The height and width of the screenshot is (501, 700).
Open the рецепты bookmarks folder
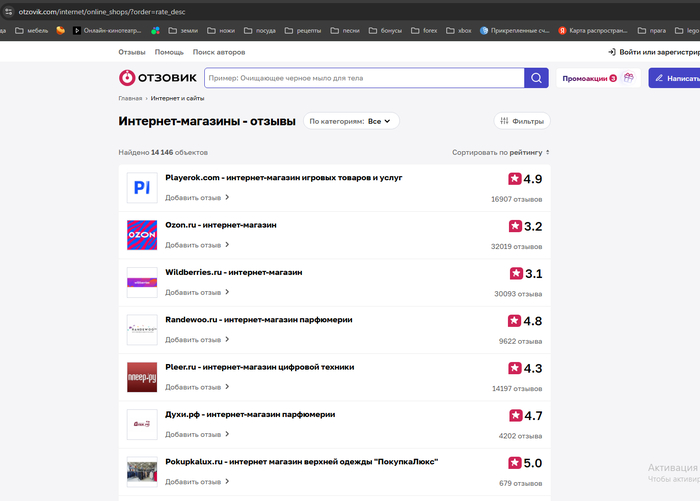pyautogui.click(x=311, y=30)
